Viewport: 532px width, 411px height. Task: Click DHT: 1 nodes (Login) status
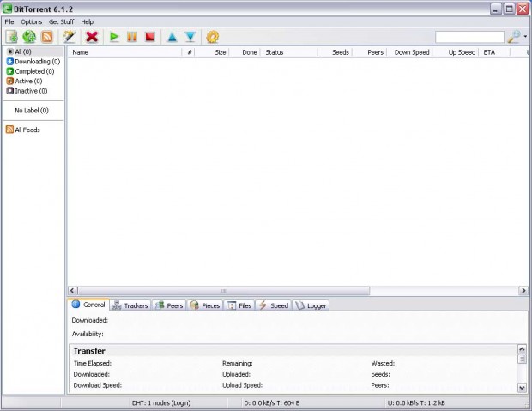[161, 403]
